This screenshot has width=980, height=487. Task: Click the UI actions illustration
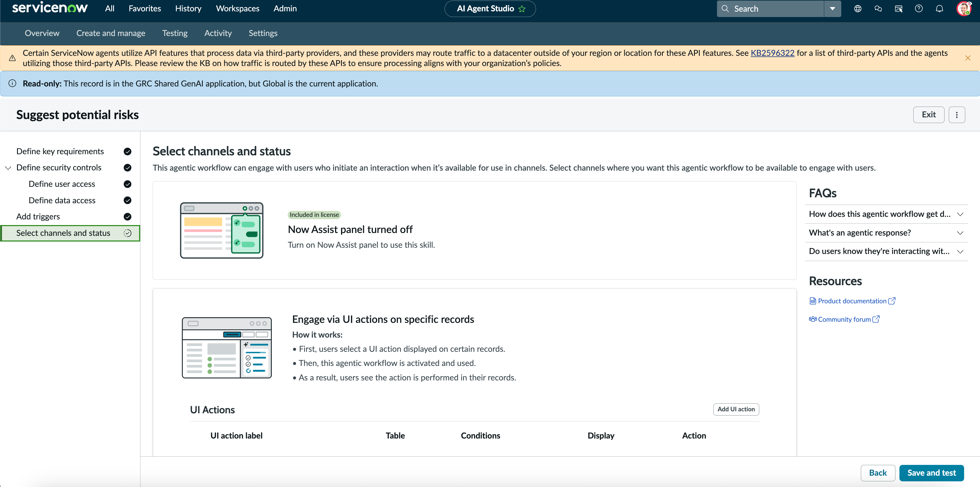coord(227,348)
